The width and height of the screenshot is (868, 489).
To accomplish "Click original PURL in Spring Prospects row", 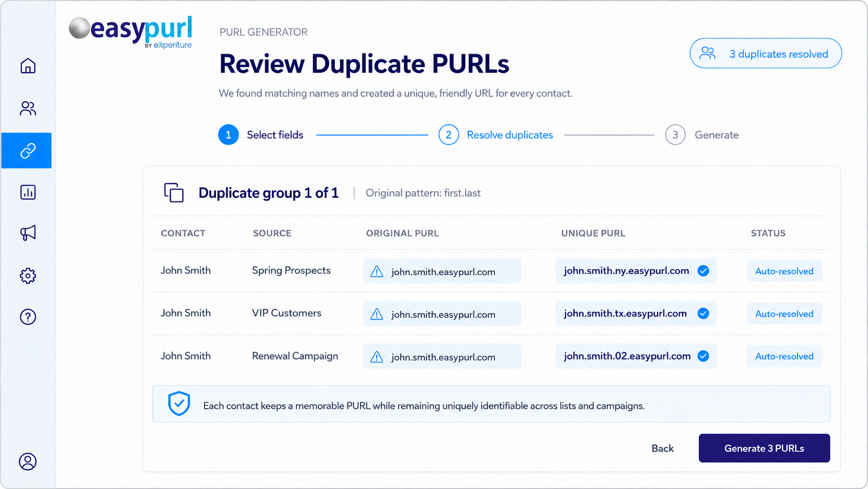I will pyautogui.click(x=442, y=271).
